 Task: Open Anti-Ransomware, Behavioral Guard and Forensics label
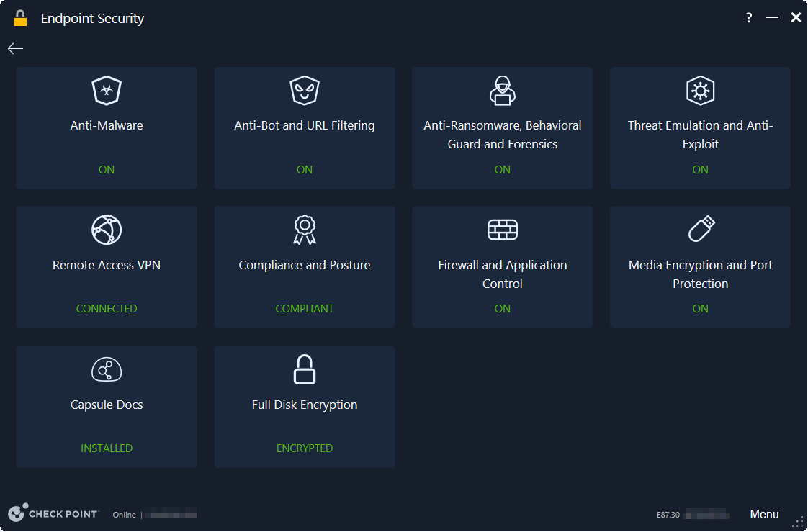click(x=503, y=135)
